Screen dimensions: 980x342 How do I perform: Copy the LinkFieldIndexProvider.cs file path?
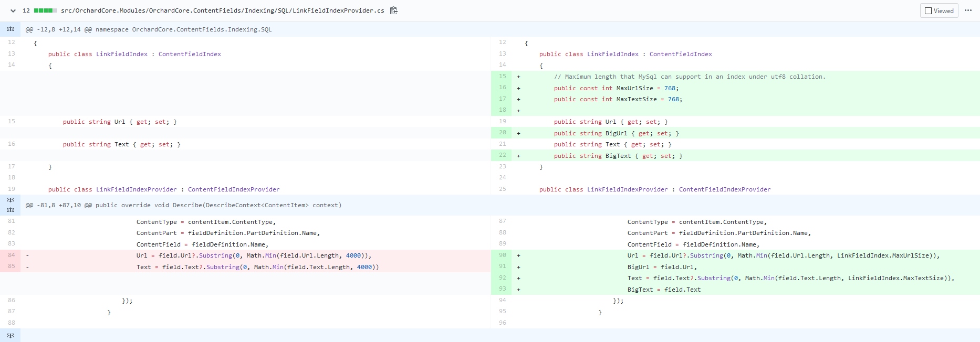point(393,10)
